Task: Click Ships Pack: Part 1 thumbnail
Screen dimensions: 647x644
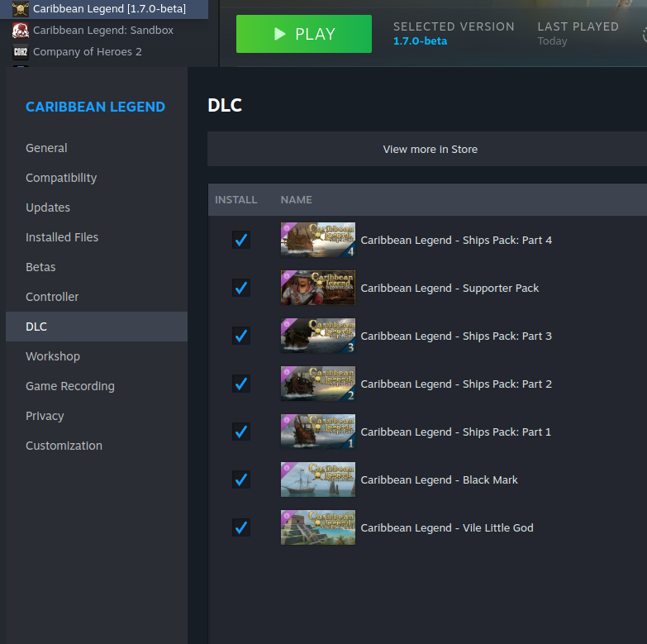Action: [x=318, y=432]
